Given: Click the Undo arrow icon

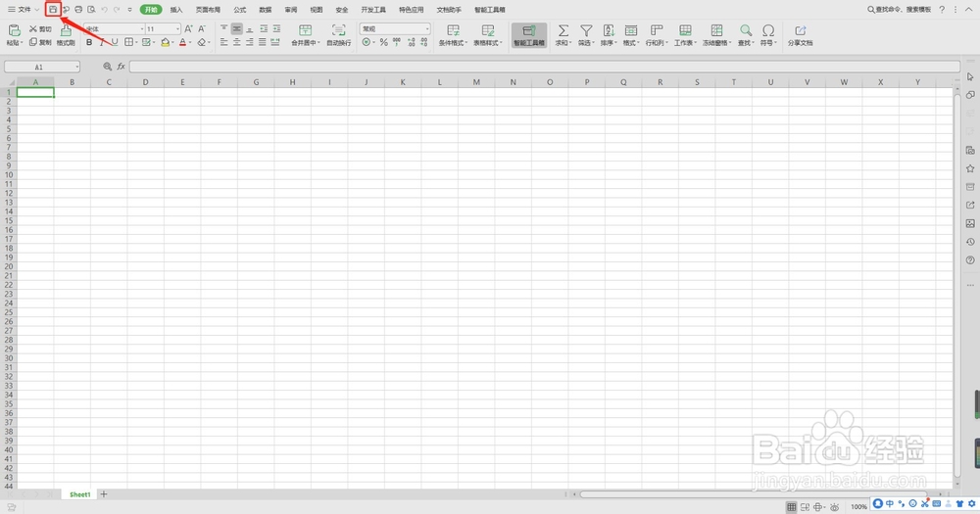Looking at the screenshot, I should (105, 10).
